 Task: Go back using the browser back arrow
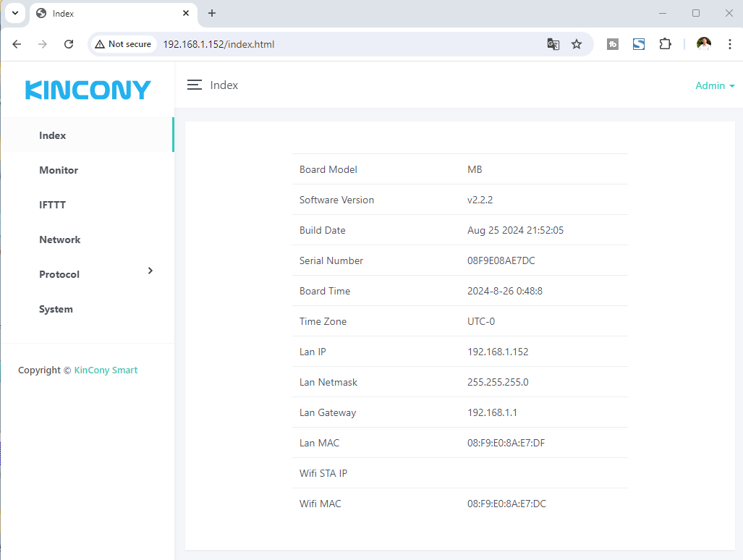click(17, 44)
